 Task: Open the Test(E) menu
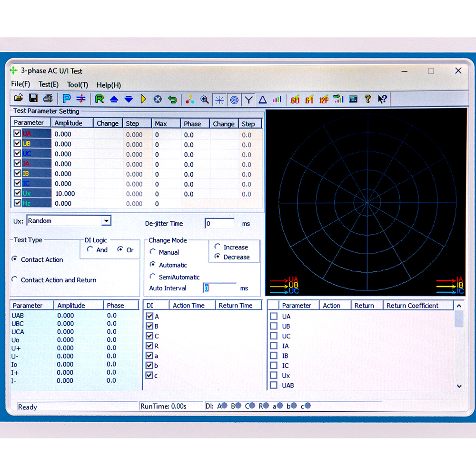(x=49, y=85)
